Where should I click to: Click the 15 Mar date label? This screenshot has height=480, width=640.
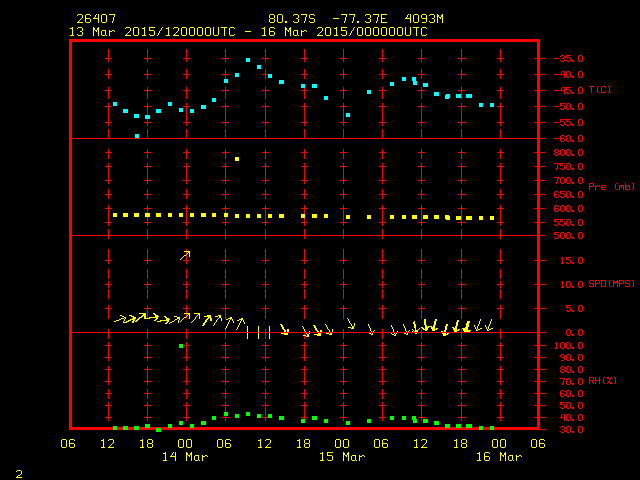(342, 457)
